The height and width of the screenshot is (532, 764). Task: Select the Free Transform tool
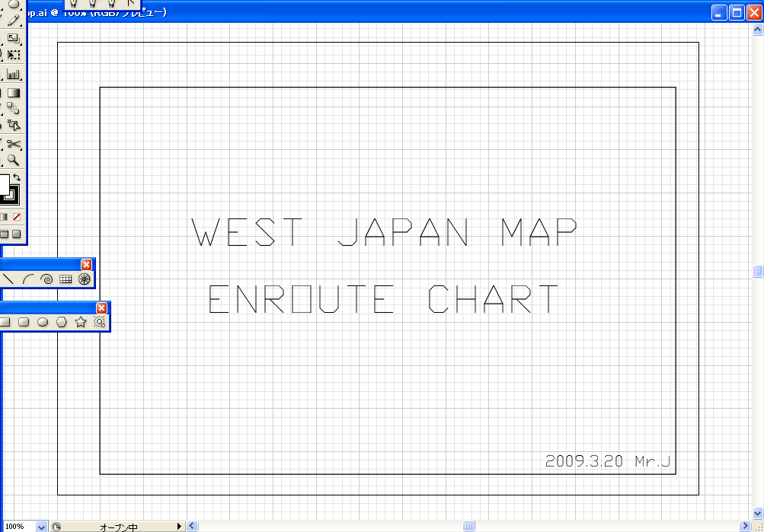pyautogui.click(x=14, y=55)
